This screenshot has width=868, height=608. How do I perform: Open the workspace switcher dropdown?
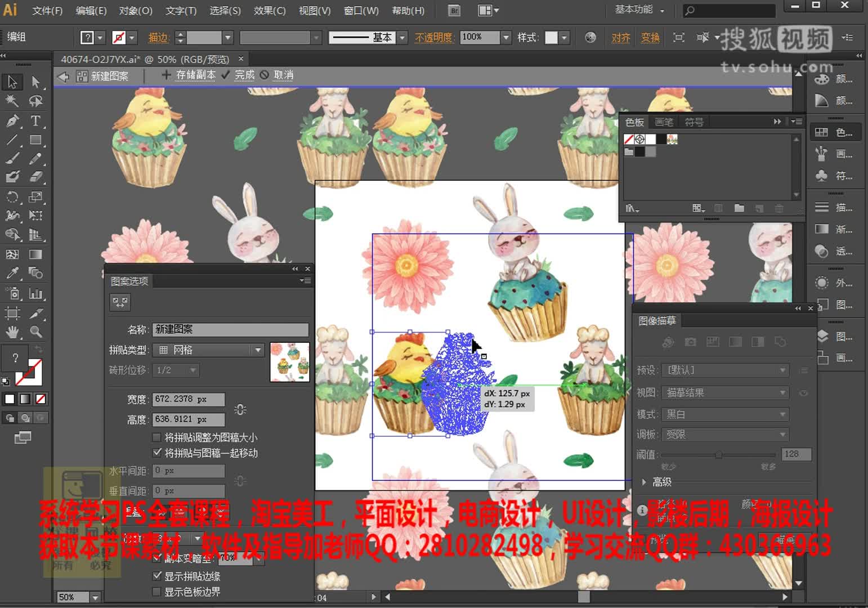click(x=639, y=10)
